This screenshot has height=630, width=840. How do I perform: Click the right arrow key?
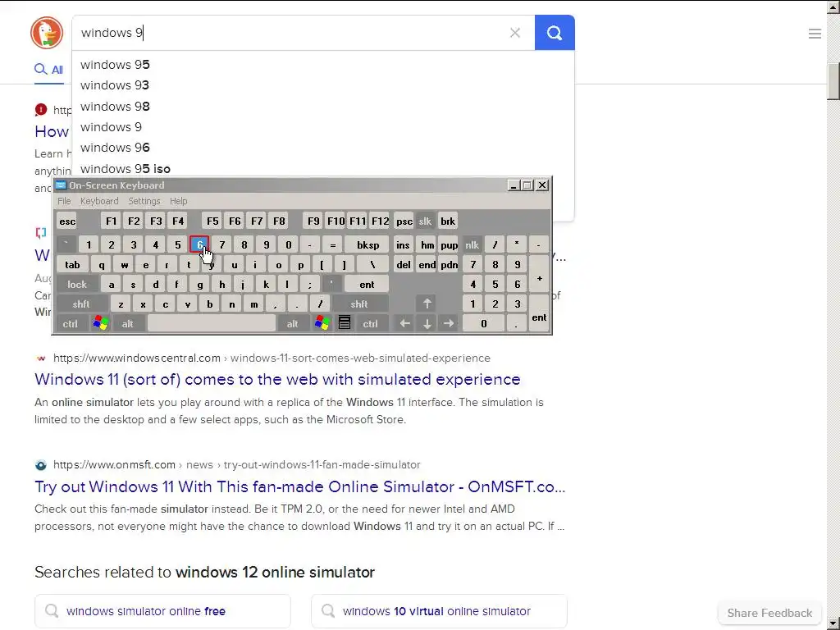(x=449, y=323)
